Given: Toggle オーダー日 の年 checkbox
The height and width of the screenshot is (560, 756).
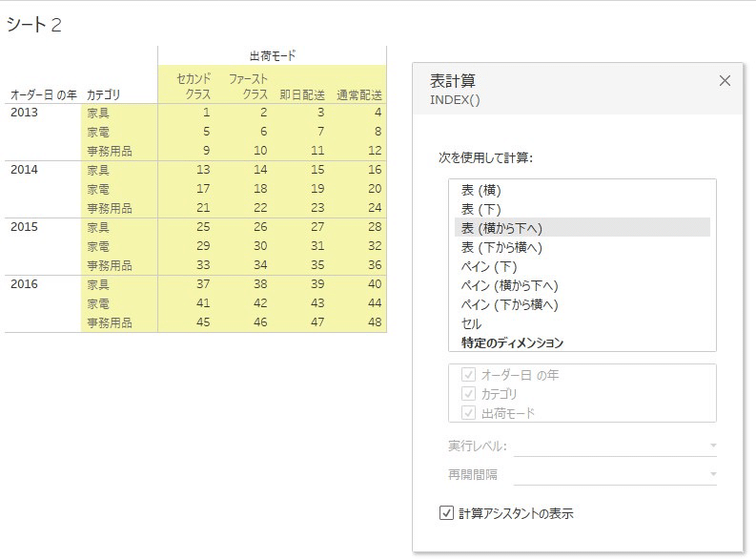Looking at the screenshot, I should click(468, 374).
